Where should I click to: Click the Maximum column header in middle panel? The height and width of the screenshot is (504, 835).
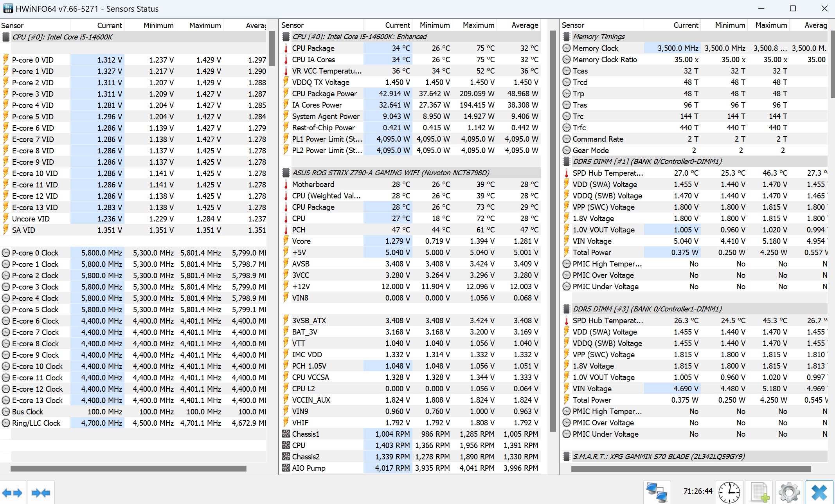(478, 25)
